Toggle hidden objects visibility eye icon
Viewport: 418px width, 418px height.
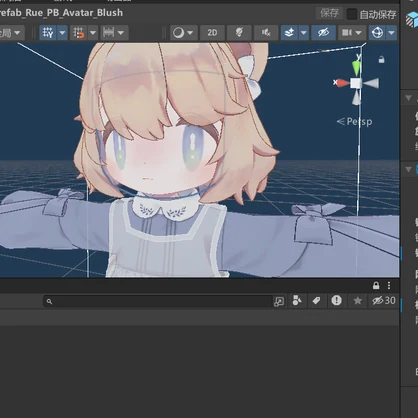tap(323, 33)
